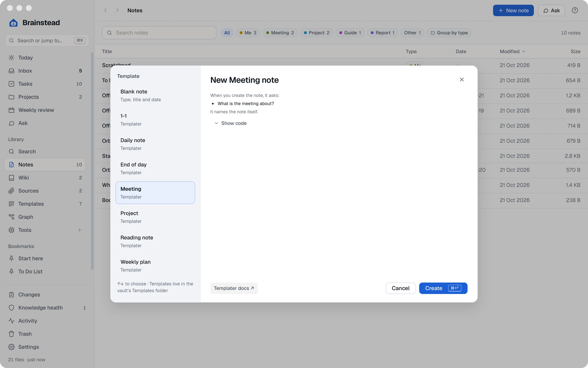Filter notes by Project type
Screen dimensions: 588x368
click(x=317, y=33)
